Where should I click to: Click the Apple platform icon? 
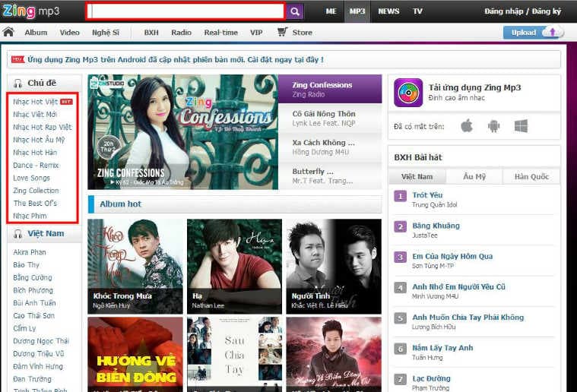[467, 125]
